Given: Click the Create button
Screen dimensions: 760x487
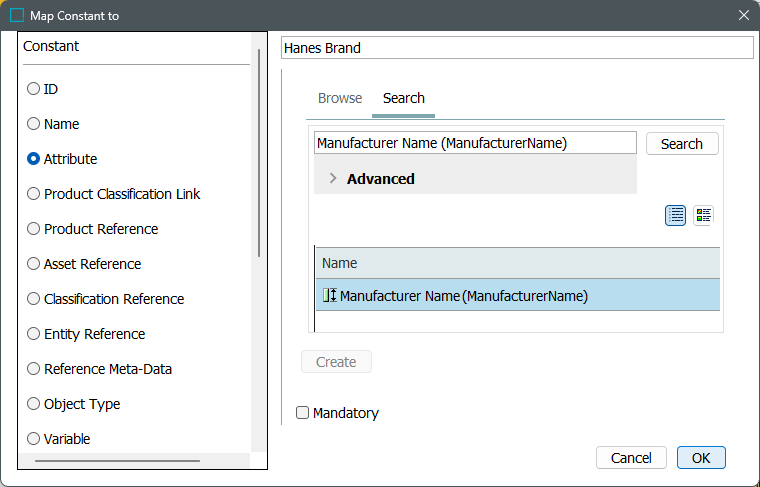Looking at the screenshot, I should [336, 362].
